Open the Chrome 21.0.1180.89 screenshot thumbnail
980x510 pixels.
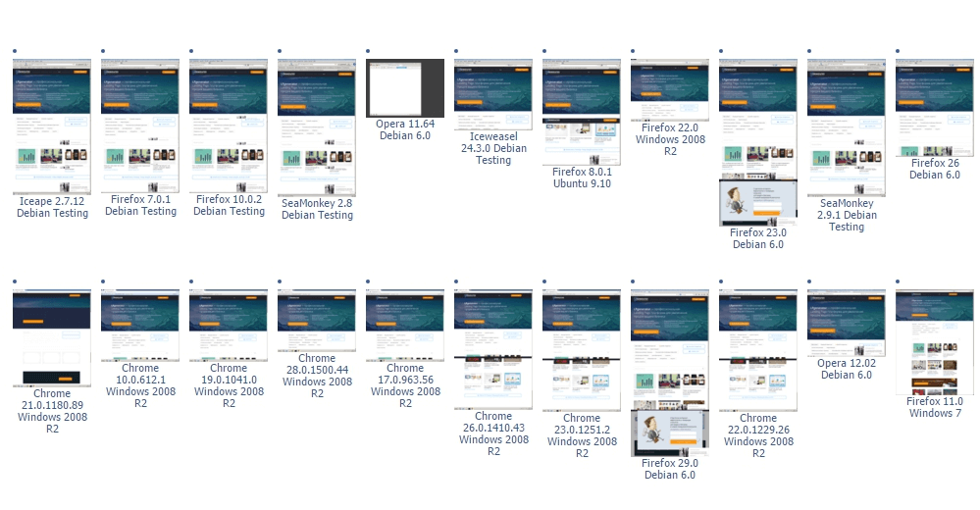coord(52,338)
